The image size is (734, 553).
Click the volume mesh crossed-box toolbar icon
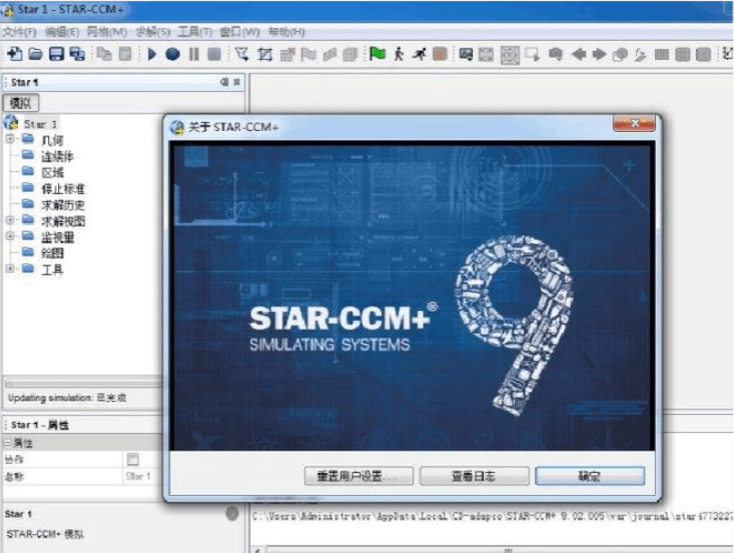(x=264, y=54)
